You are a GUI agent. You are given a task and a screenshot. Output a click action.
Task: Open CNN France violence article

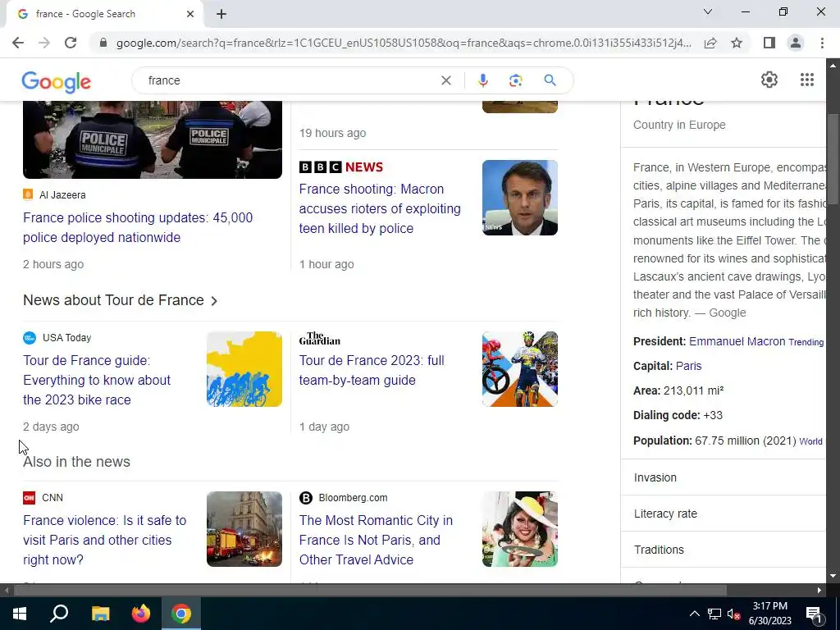105,540
